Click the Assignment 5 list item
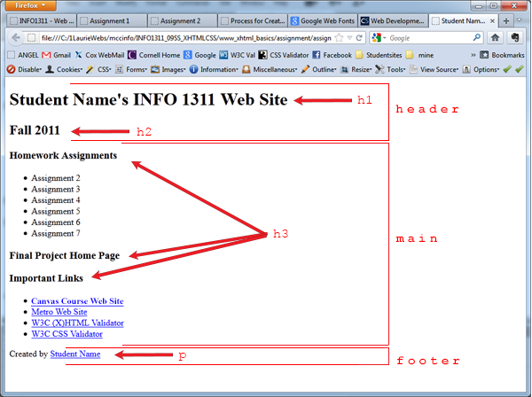The height and width of the screenshot is (397, 532). click(x=56, y=211)
